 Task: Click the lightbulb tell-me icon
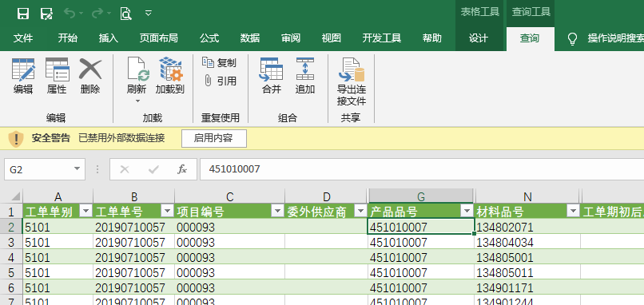(572, 39)
